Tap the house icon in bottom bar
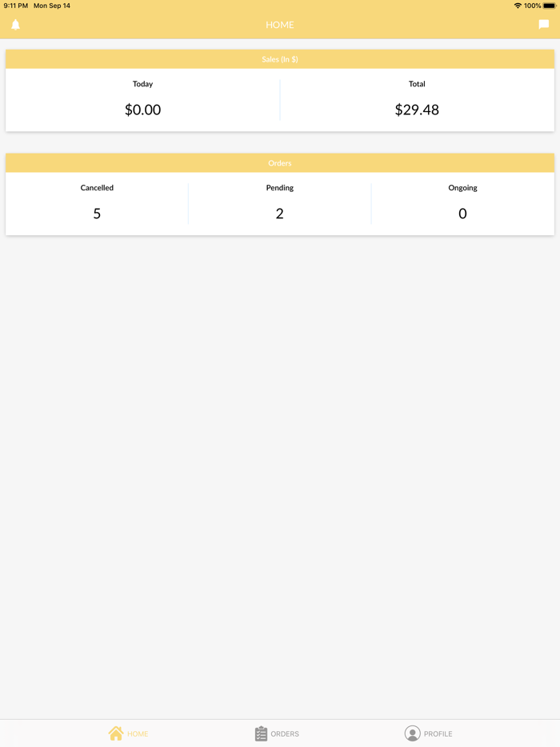The image size is (560, 747). 116,733
